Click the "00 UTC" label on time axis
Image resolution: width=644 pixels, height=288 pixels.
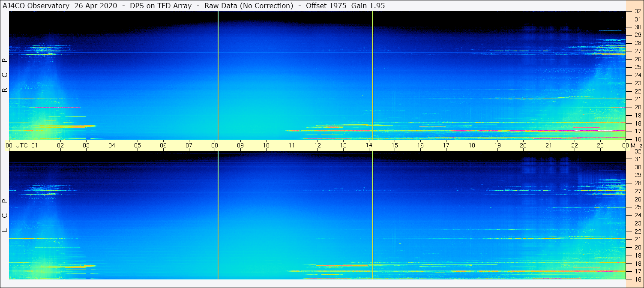(x=17, y=145)
